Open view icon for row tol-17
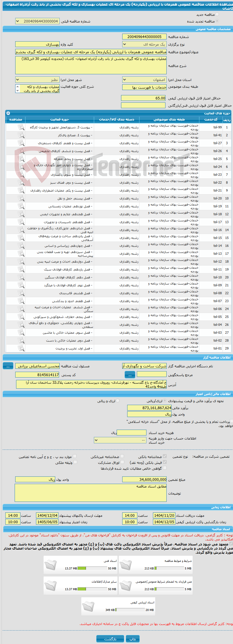This screenshot has width=233, height=644. 21,222
